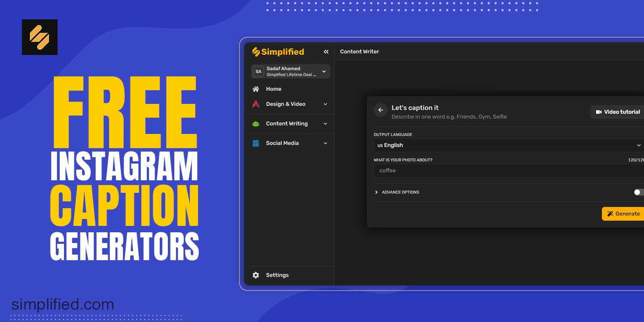This screenshot has width=644, height=322.
Task: Click the Social Media calendar icon
Action: click(x=256, y=143)
